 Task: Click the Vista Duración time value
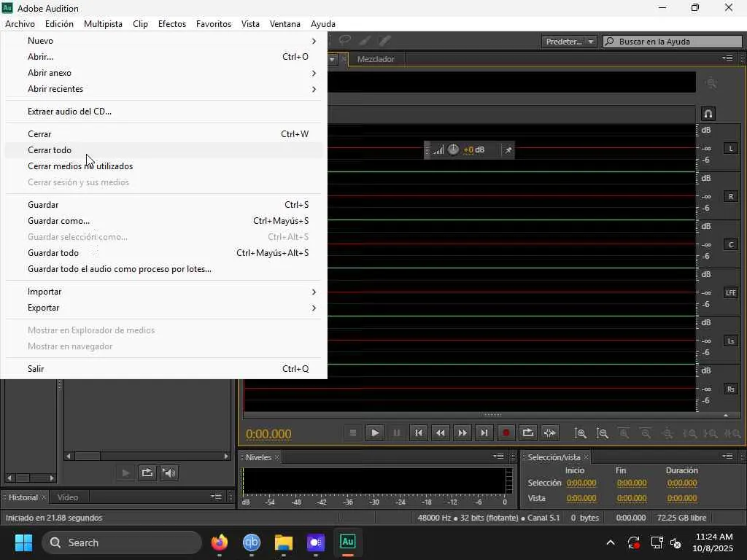click(x=682, y=498)
